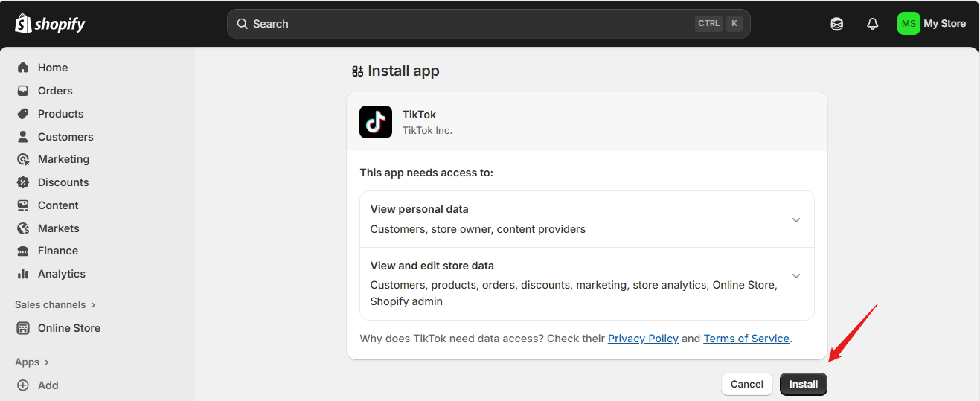Expand the View personal data section
This screenshot has height=401, width=980.
click(x=796, y=220)
